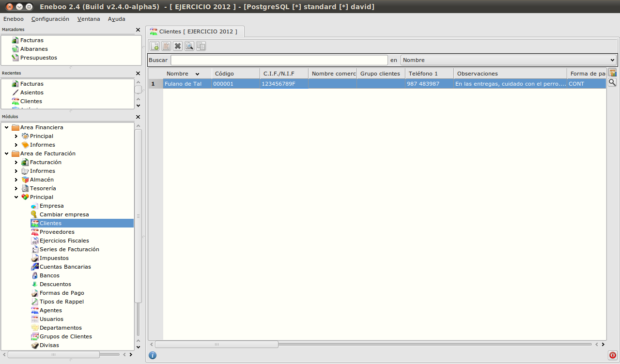Screen dimensions: 620x364
Task: Click the table horizontal scrollbar thumb
Action: [217, 345]
